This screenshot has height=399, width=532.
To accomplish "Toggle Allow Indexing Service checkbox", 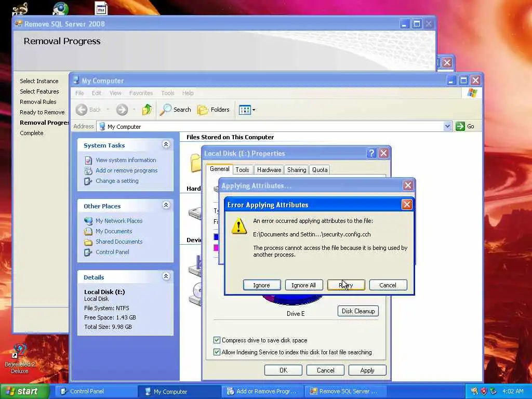I will click(x=217, y=352).
